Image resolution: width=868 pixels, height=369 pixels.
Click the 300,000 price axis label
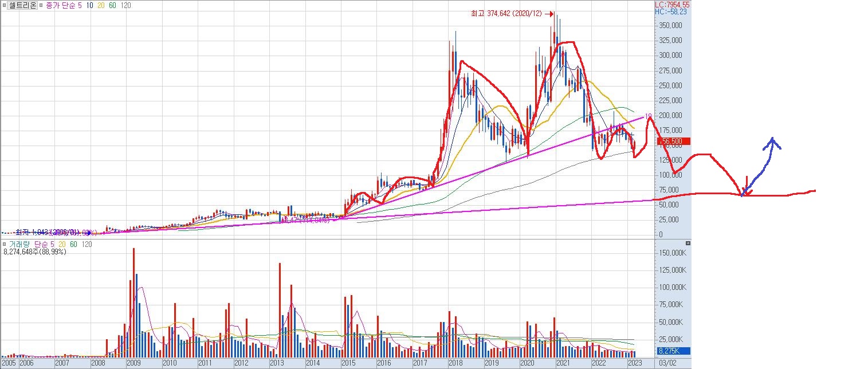pyautogui.click(x=670, y=56)
